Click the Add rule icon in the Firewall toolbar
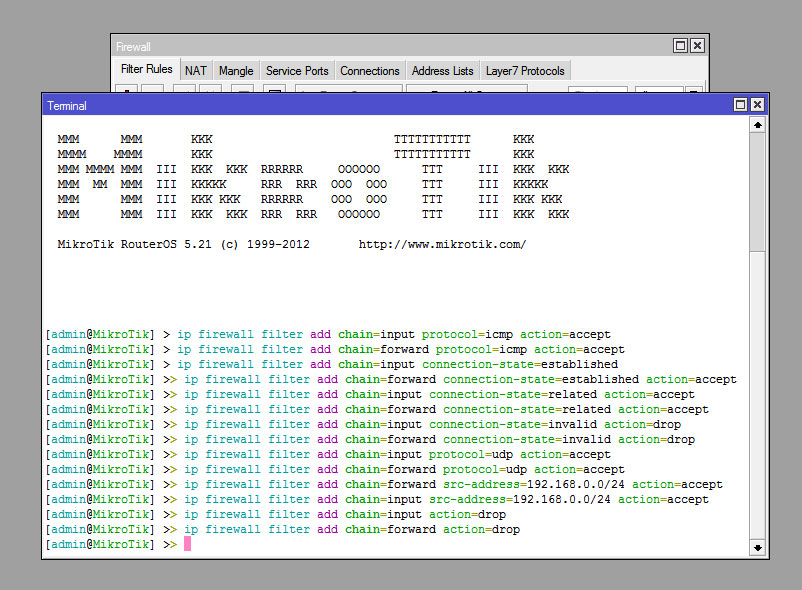The image size is (802, 590). point(126,91)
